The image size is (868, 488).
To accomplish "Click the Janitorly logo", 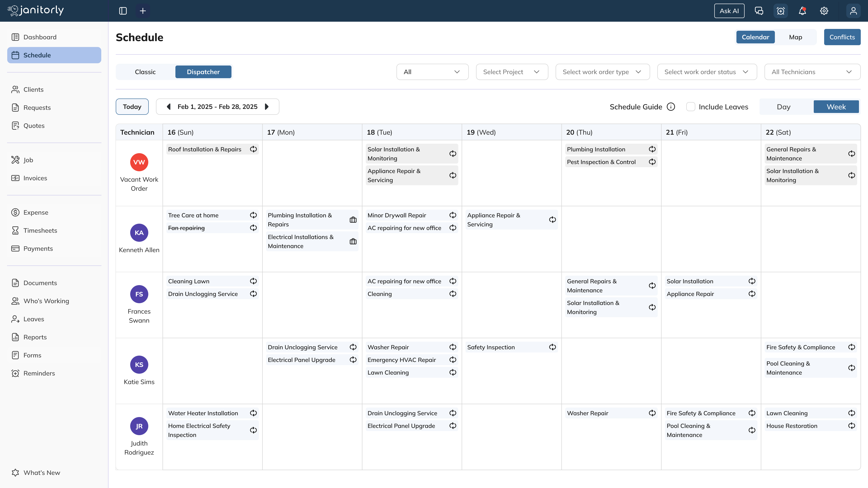I will (36, 10).
